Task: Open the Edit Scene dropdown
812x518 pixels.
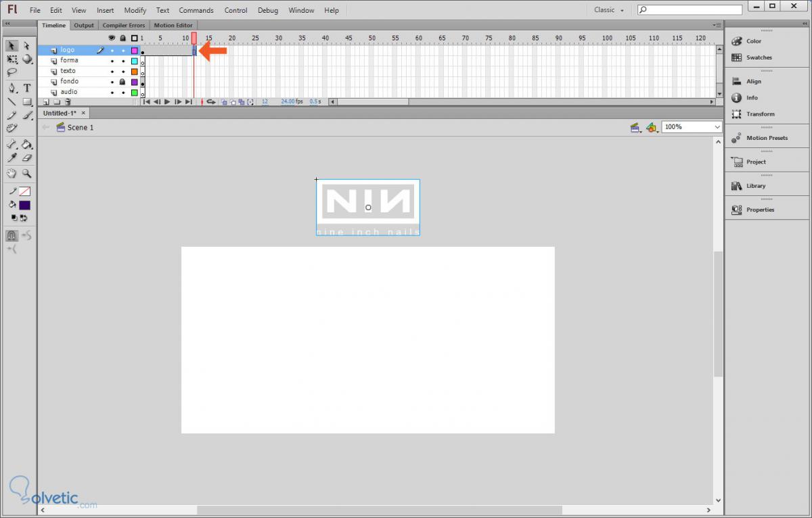Action: pos(635,127)
